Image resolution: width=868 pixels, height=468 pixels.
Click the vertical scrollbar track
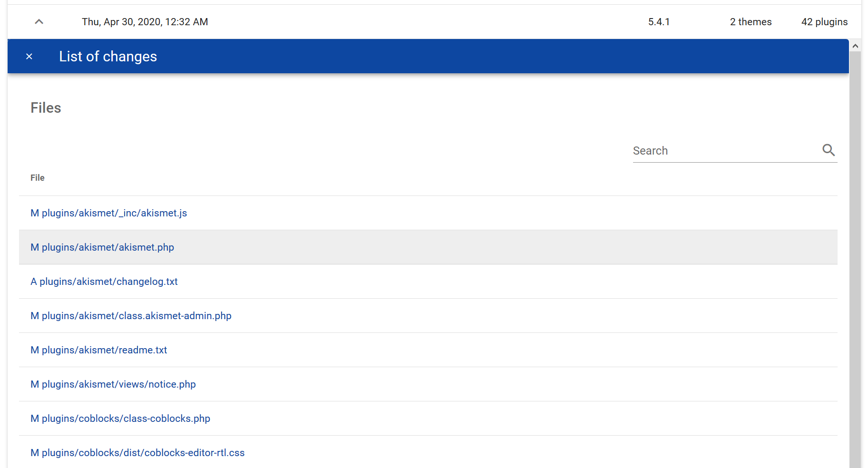tap(855, 259)
